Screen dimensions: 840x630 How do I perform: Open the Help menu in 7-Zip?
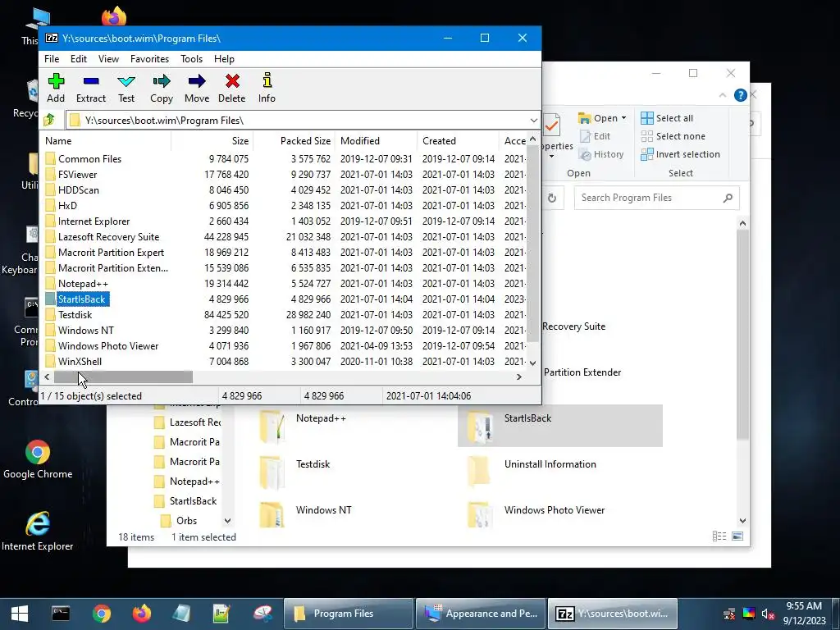224,59
